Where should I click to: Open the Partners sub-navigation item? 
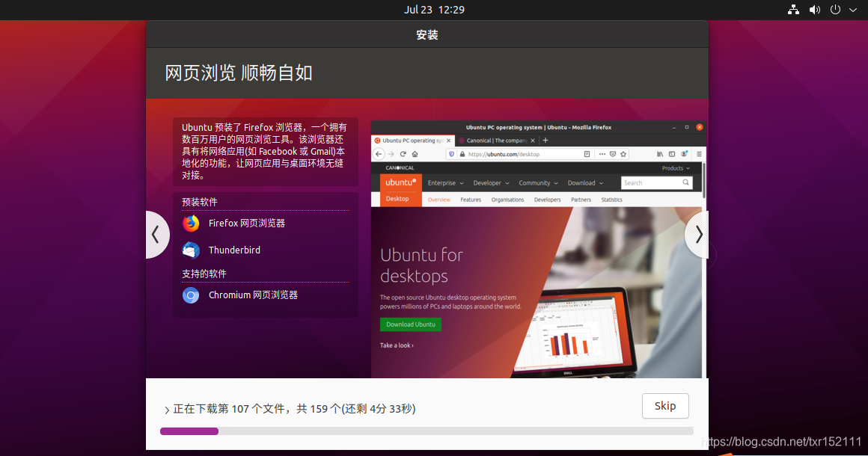tap(581, 200)
